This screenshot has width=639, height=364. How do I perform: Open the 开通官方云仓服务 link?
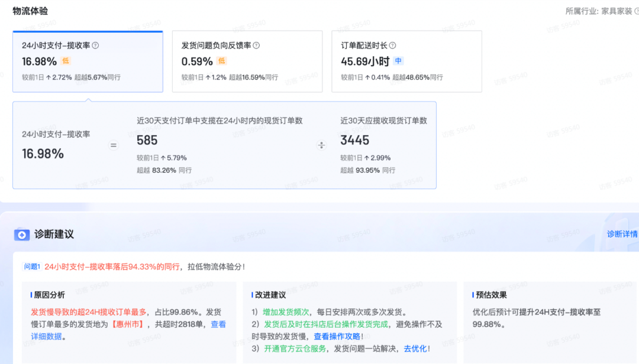click(296, 348)
